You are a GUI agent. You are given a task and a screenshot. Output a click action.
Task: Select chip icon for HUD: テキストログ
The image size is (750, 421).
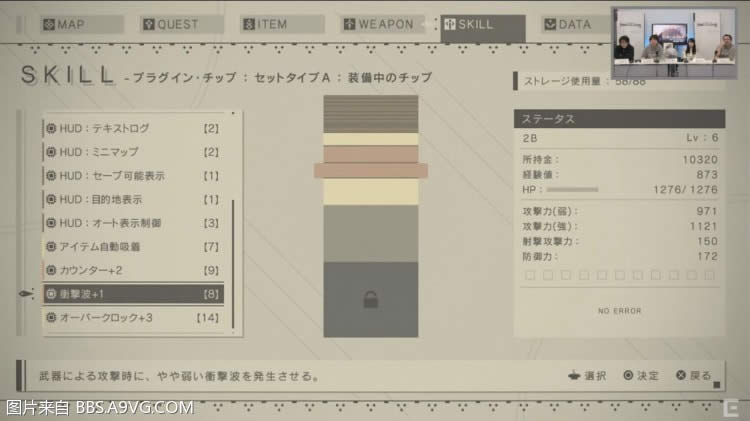point(51,128)
